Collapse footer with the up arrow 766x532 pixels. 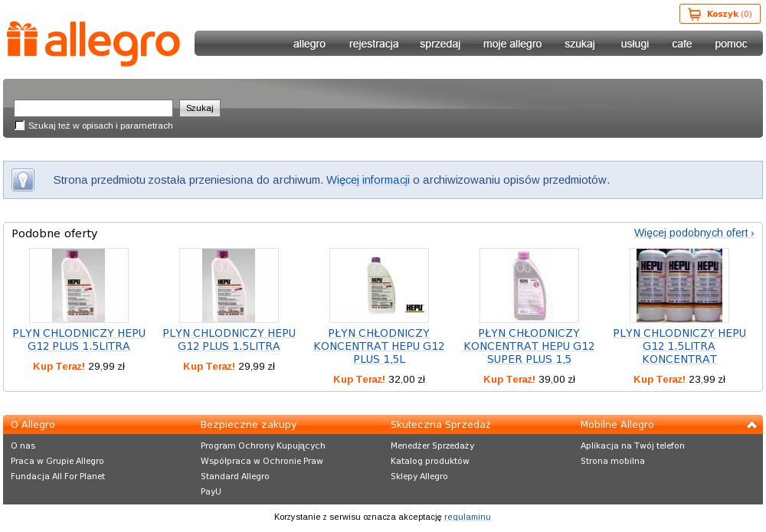click(x=751, y=425)
